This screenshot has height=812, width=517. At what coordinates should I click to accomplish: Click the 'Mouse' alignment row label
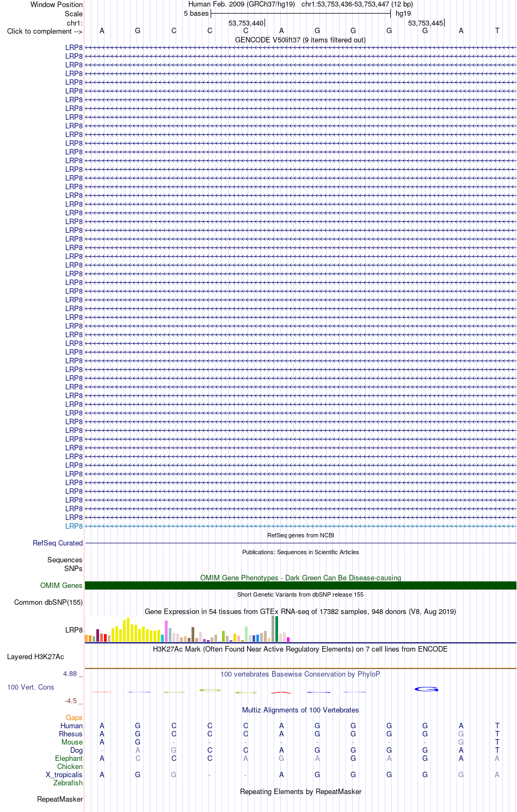coord(72,742)
